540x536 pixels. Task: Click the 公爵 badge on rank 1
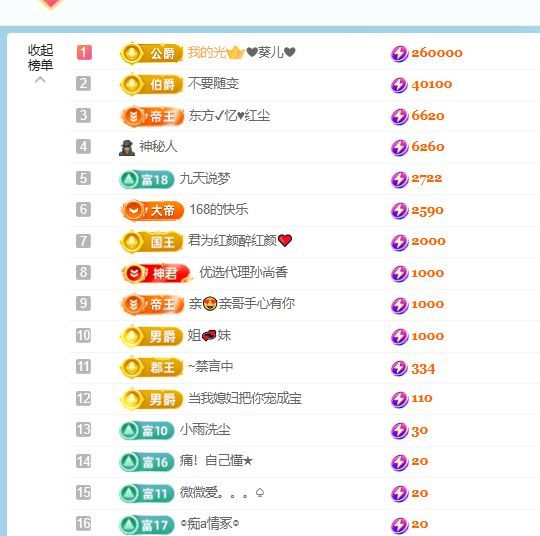point(152,53)
